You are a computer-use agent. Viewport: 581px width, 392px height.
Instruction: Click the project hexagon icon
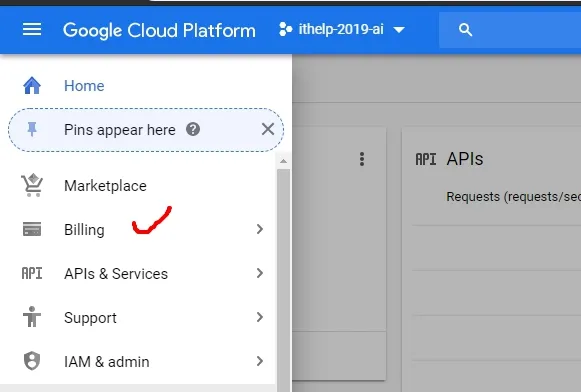[x=285, y=30]
